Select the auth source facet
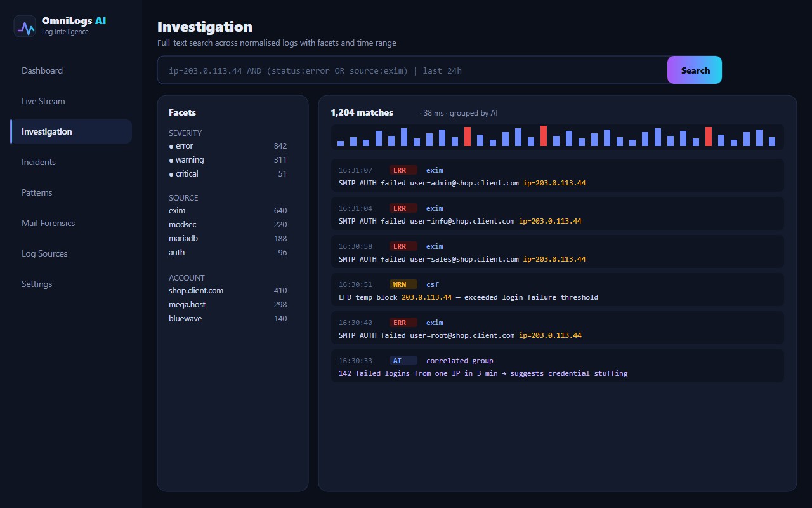The width and height of the screenshot is (812, 508). pyautogui.click(x=228, y=253)
